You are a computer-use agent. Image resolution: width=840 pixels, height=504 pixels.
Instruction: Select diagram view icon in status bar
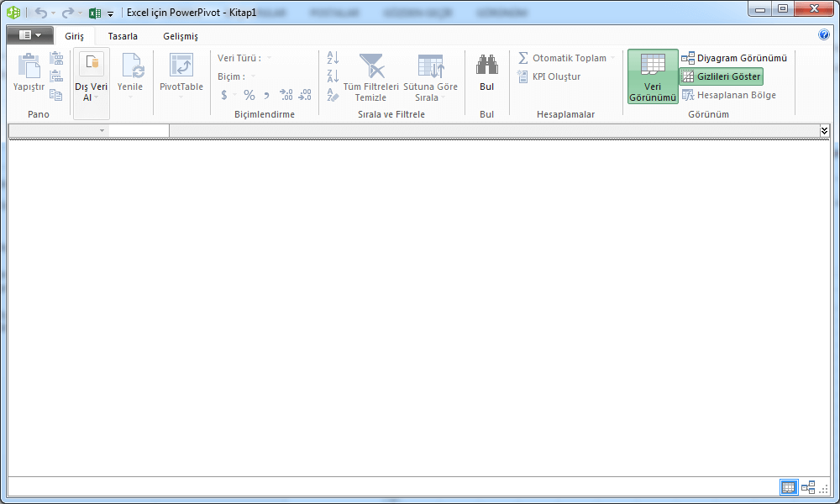coord(808,487)
